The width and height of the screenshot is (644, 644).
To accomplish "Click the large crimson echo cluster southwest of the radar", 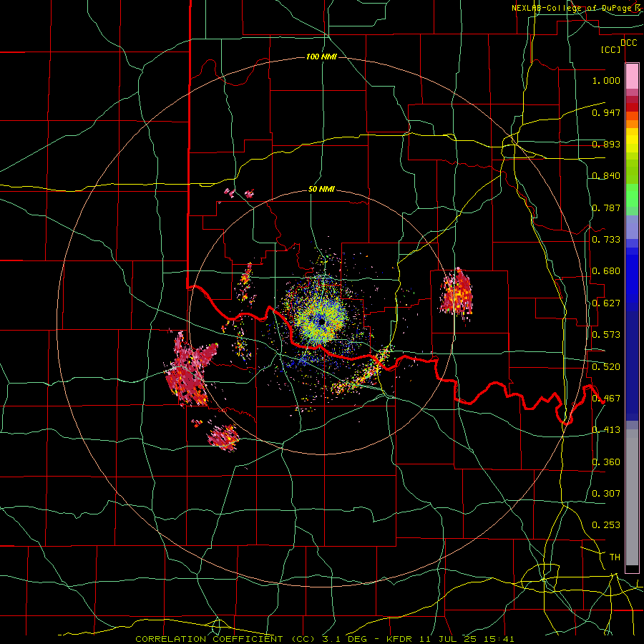I will coord(189,370).
